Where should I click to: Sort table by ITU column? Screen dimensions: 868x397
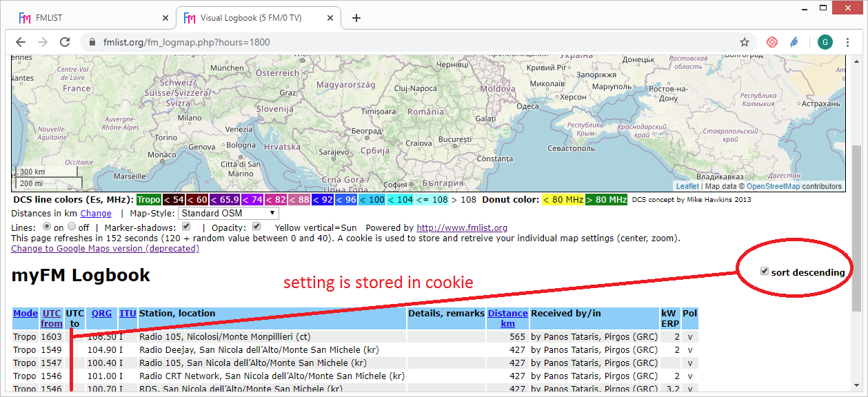(128, 313)
